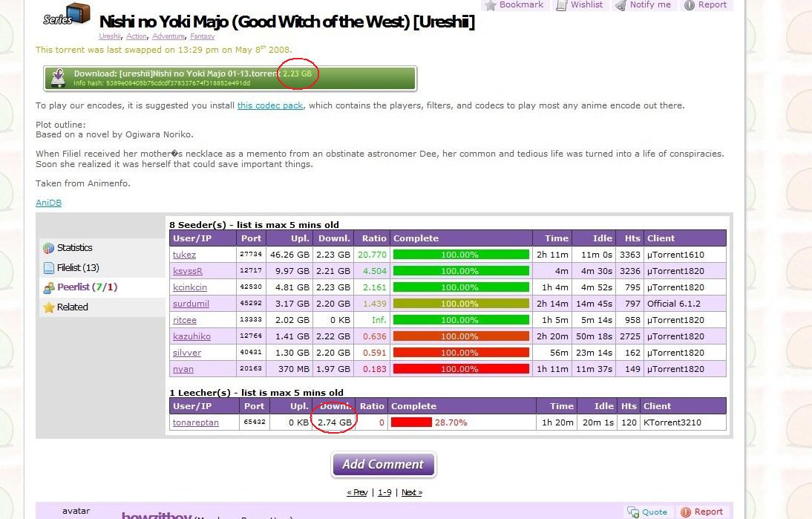Viewport: 812px width, 519px height.
Task: Click surdumil olive 100.00% progress bar
Action: pyautogui.click(x=461, y=304)
